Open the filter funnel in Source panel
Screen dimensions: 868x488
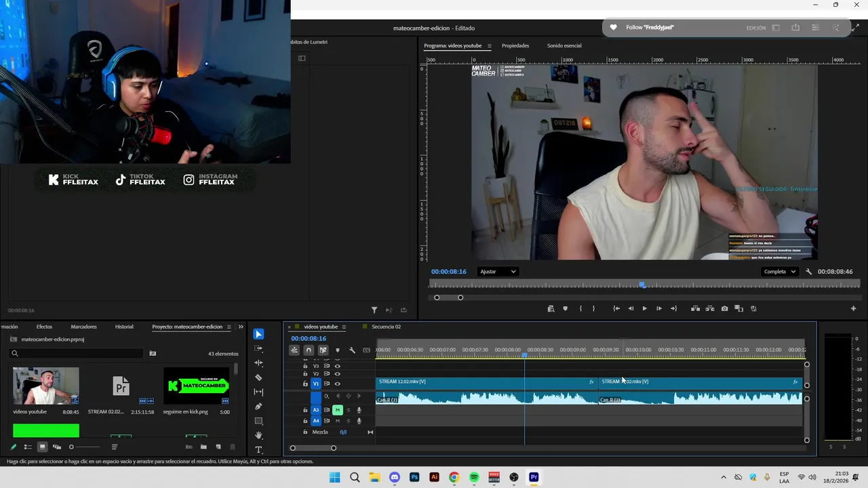pyautogui.click(x=374, y=310)
